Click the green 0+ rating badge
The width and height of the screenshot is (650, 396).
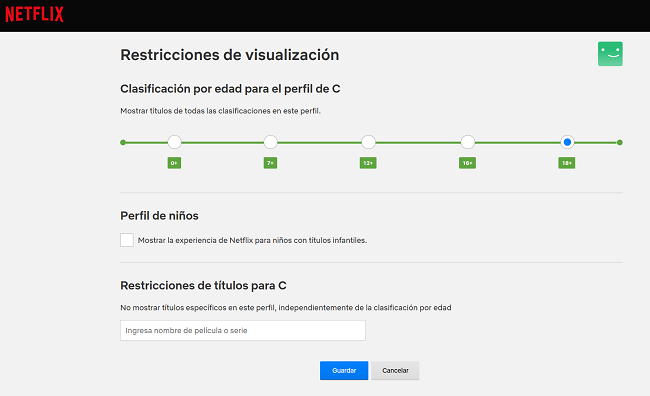point(174,163)
